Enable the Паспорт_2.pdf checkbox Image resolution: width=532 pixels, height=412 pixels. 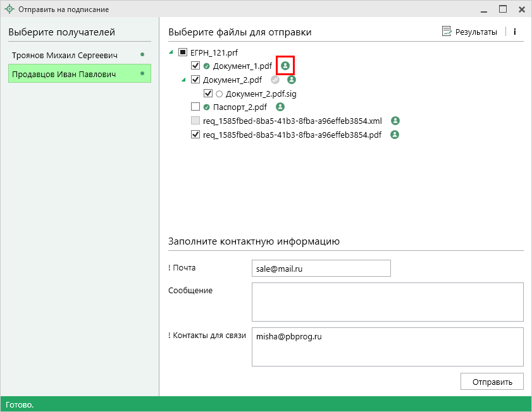(x=195, y=107)
